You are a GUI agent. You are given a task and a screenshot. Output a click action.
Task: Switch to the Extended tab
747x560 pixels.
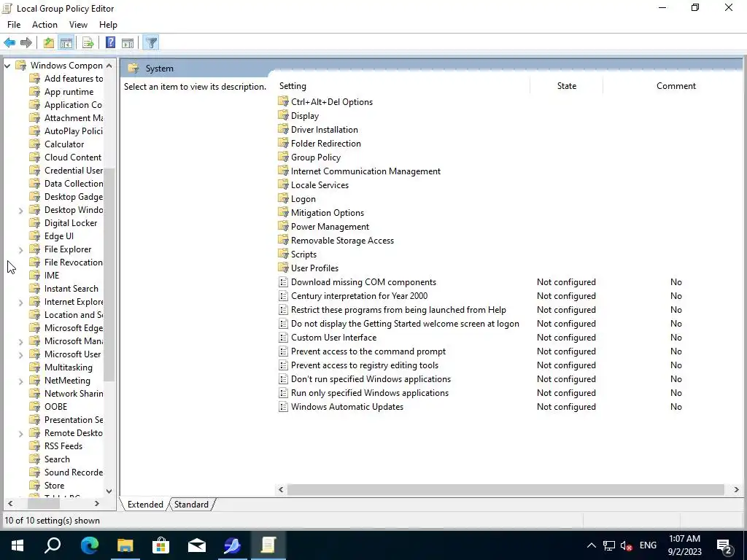pyautogui.click(x=145, y=505)
